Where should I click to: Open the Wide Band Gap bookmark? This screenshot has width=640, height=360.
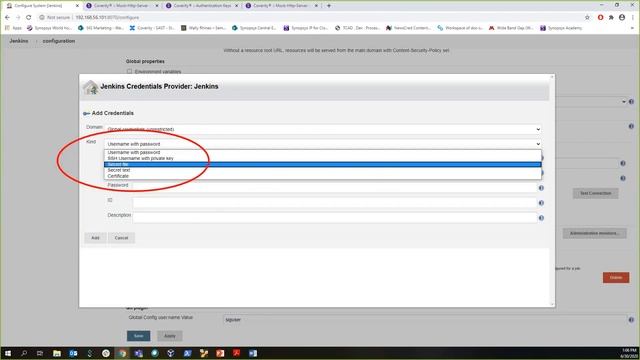[511, 28]
